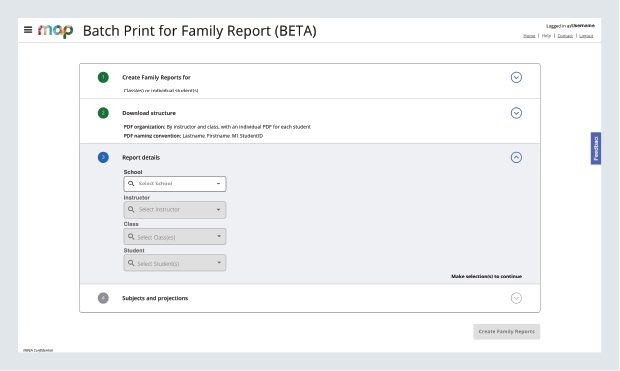The height and width of the screenshot is (371, 620).
Task: Open the Feedback side tab
Action: tap(596, 148)
